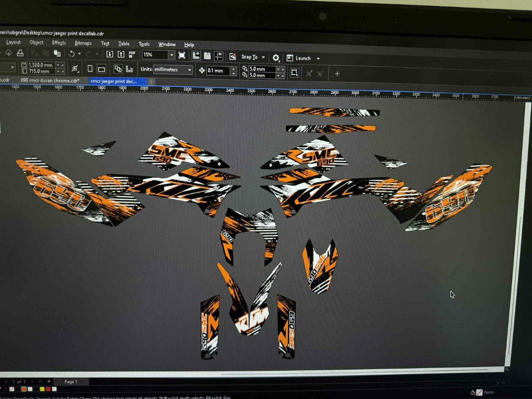Pick the orange swatch in document palette
Viewport: 532px width, 399px height.
coord(24,389)
